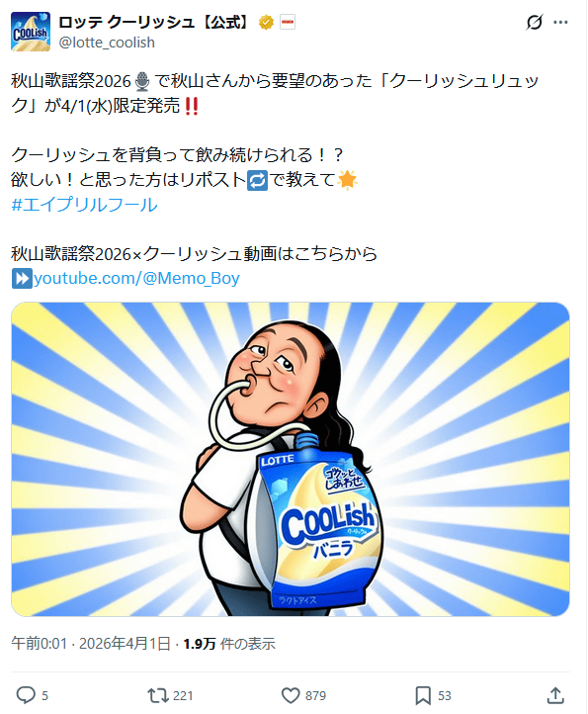Repost this post via the 221 icon
Image resolution: width=588 pixels, height=714 pixels.
click(x=158, y=695)
